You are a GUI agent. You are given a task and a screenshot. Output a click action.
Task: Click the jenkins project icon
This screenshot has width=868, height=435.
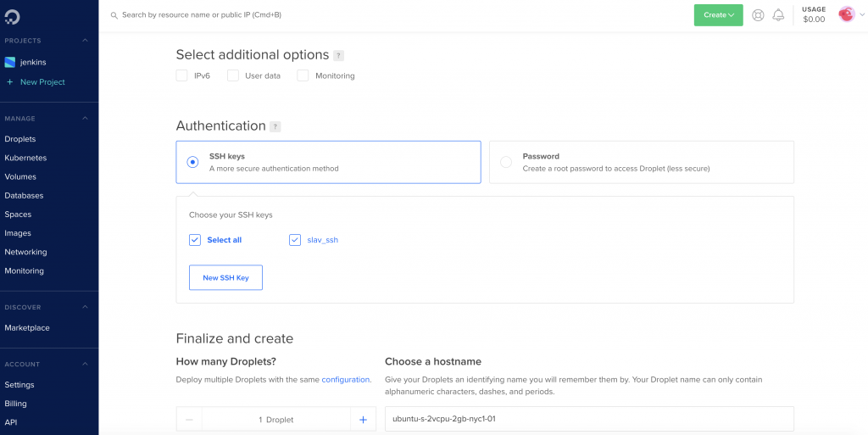pos(10,63)
